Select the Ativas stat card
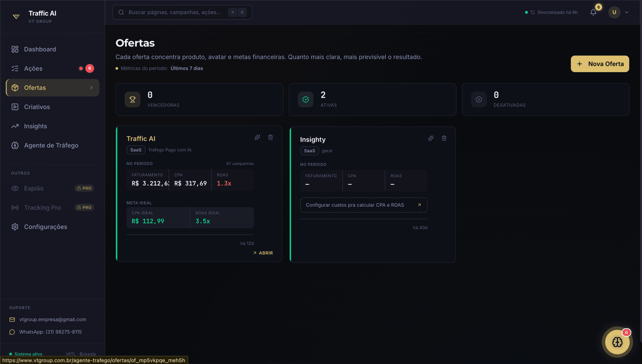642x364 pixels. tap(372, 99)
